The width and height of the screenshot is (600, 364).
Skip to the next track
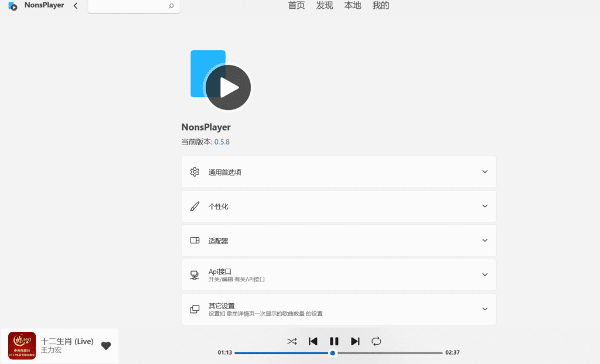[x=355, y=341]
